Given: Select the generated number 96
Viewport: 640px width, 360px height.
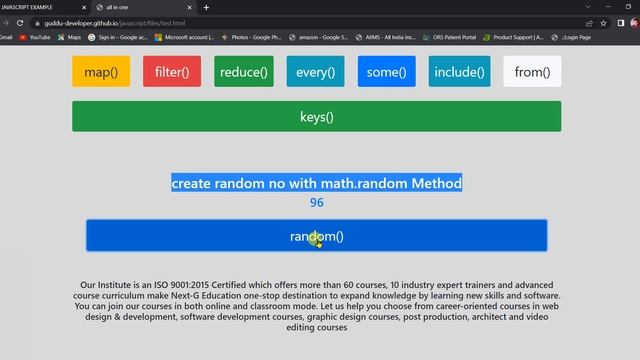Looking at the screenshot, I should (317, 202).
